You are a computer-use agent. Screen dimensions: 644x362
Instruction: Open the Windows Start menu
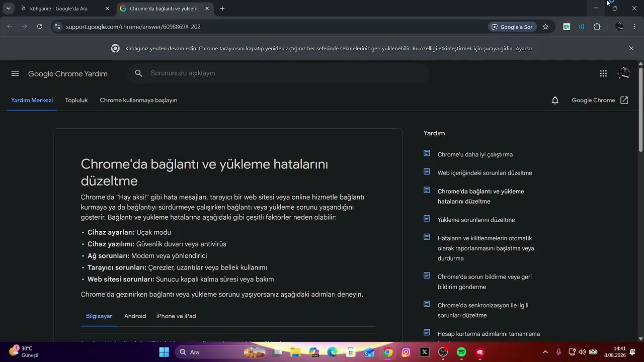point(164,352)
